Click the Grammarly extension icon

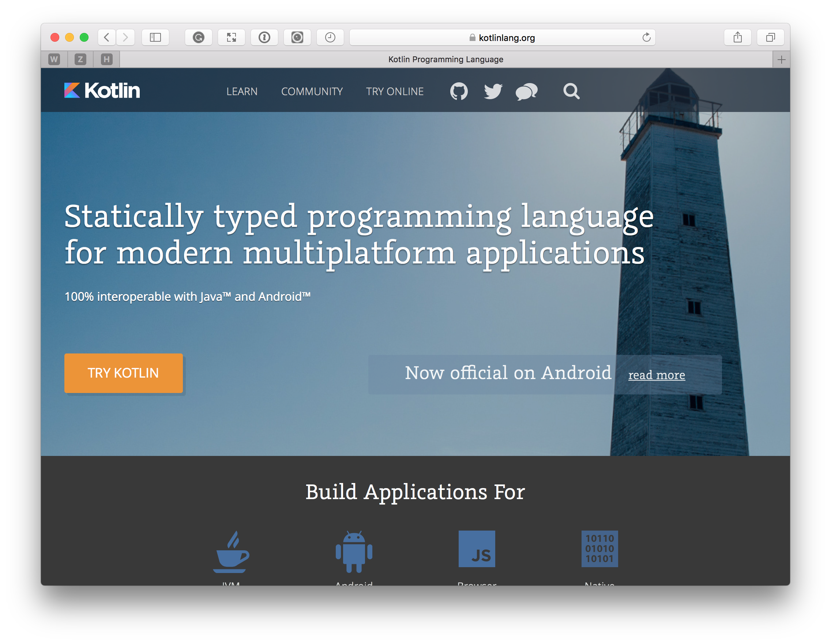pos(198,37)
